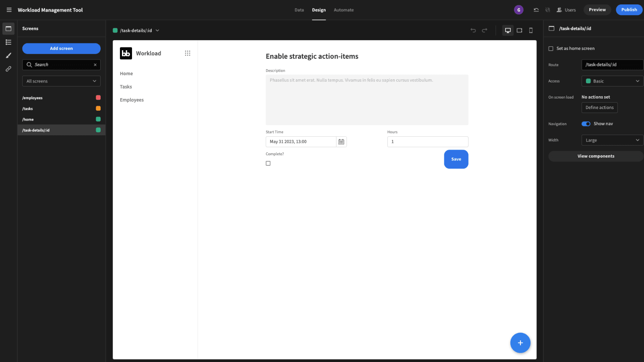This screenshot has width=644, height=362.
Task: Click the Save button
Action: (456, 159)
